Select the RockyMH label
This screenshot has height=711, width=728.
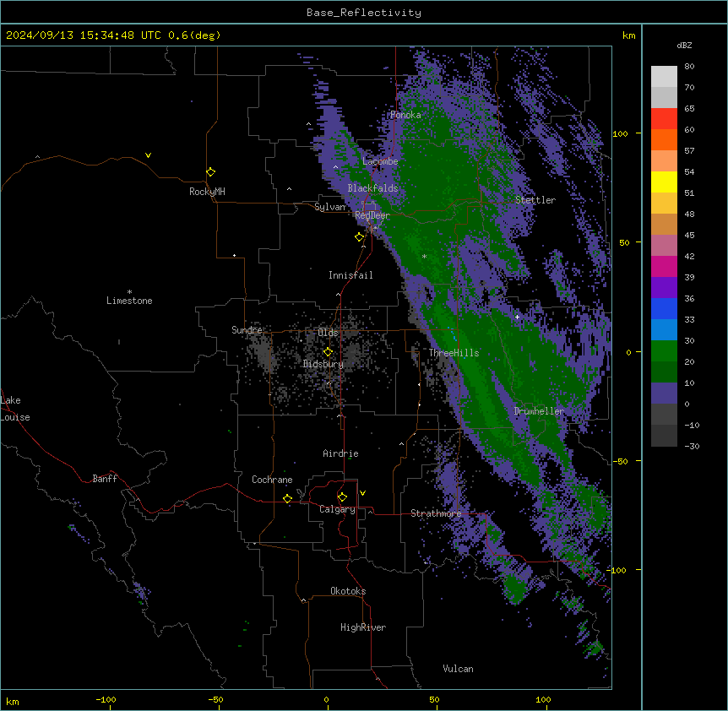tap(207, 192)
